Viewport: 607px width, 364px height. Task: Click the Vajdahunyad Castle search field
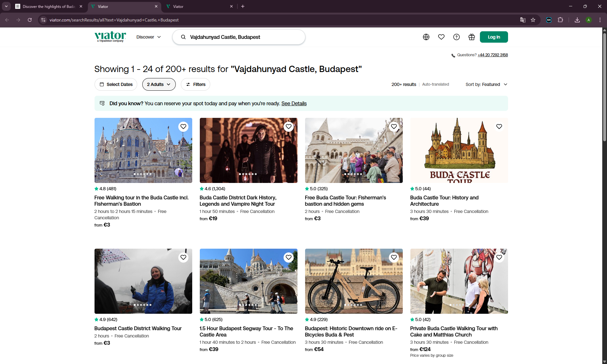[x=240, y=37]
